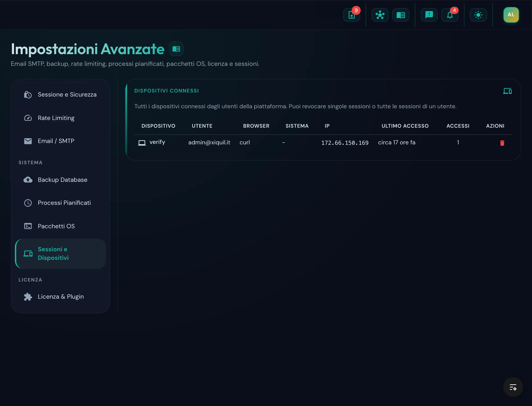Click the admin@xiquil.it user cell
Viewport: 532px width, 406px height.
209,142
